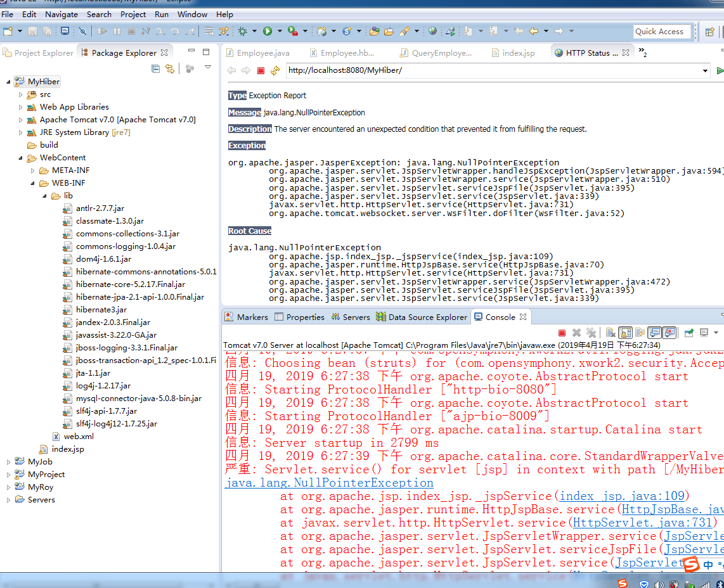The height and width of the screenshot is (588, 724).
Task: Switch to the Markers view tab
Action: point(247,317)
